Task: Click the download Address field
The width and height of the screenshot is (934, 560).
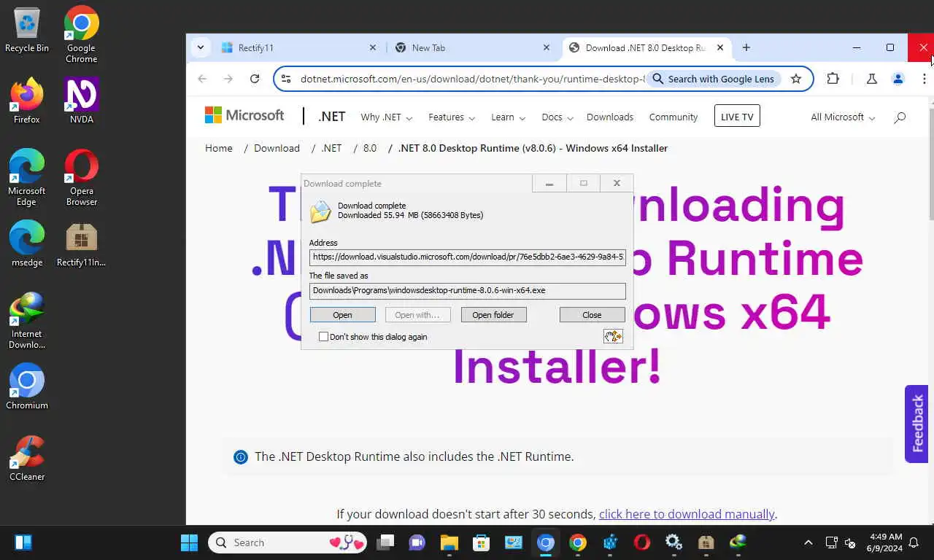Action: [467, 257]
